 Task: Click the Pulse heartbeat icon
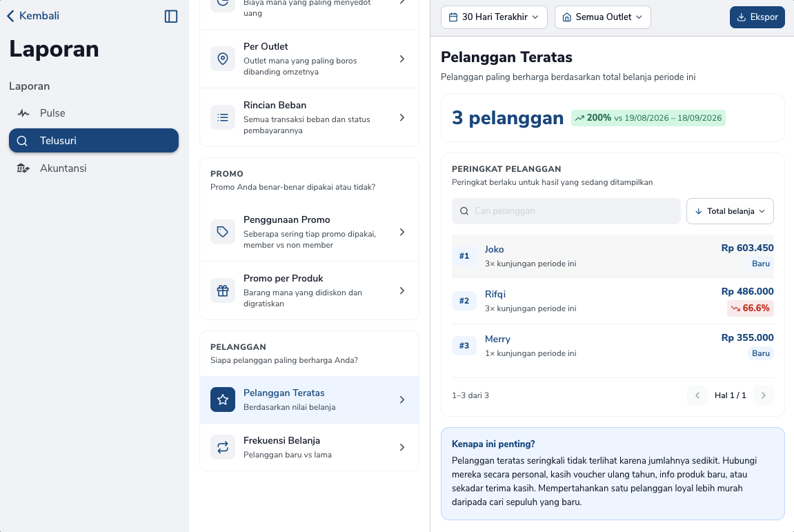pos(23,113)
